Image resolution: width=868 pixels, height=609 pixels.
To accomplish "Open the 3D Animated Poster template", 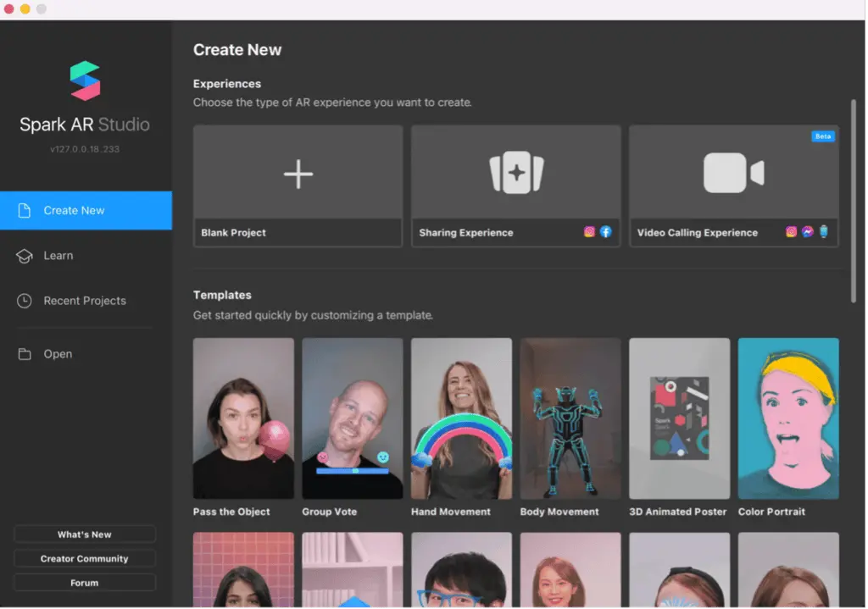I will pos(679,418).
